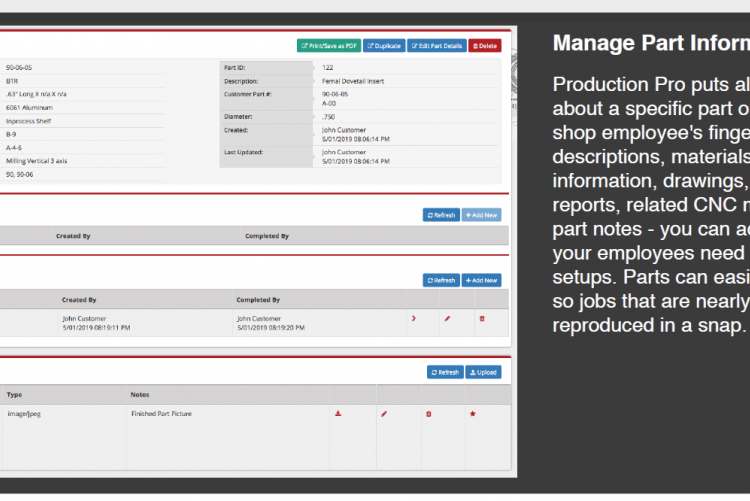Click the A-4-6 field value
Screen dimensions: 750x501
(14, 148)
